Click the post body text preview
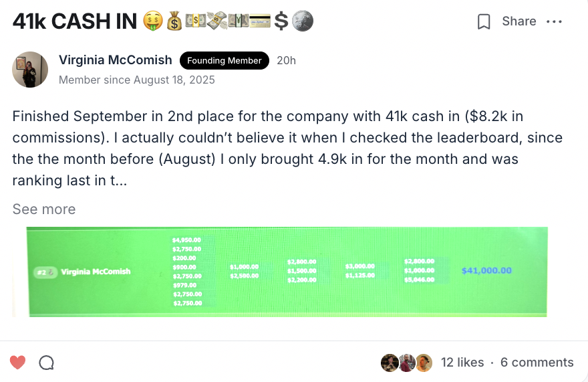 287,149
